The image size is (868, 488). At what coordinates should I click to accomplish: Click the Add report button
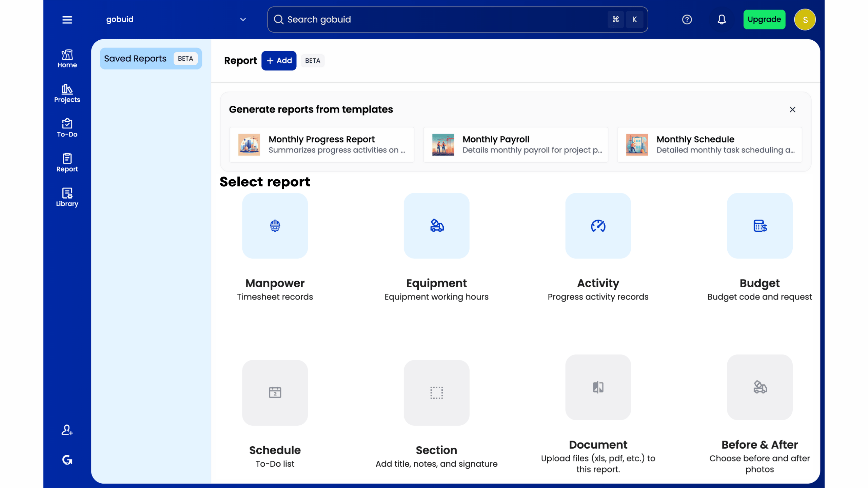pos(279,61)
